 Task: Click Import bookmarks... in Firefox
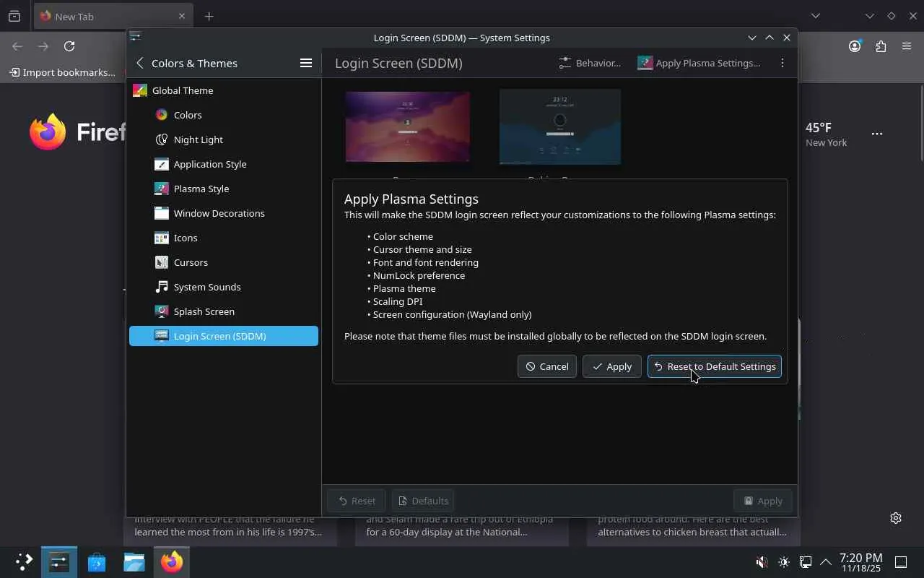click(62, 72)
